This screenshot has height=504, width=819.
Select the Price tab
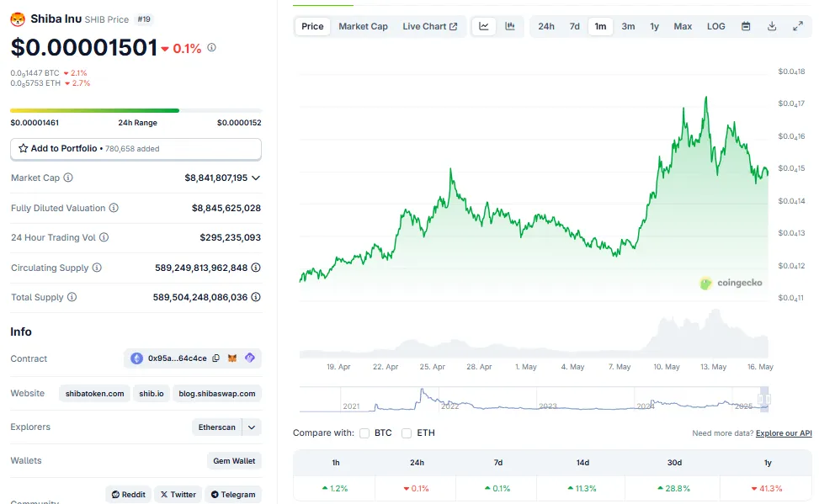pos(312,26)
